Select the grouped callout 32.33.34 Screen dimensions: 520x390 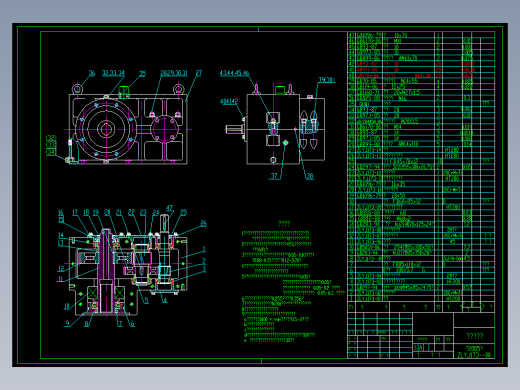point(113,73)
